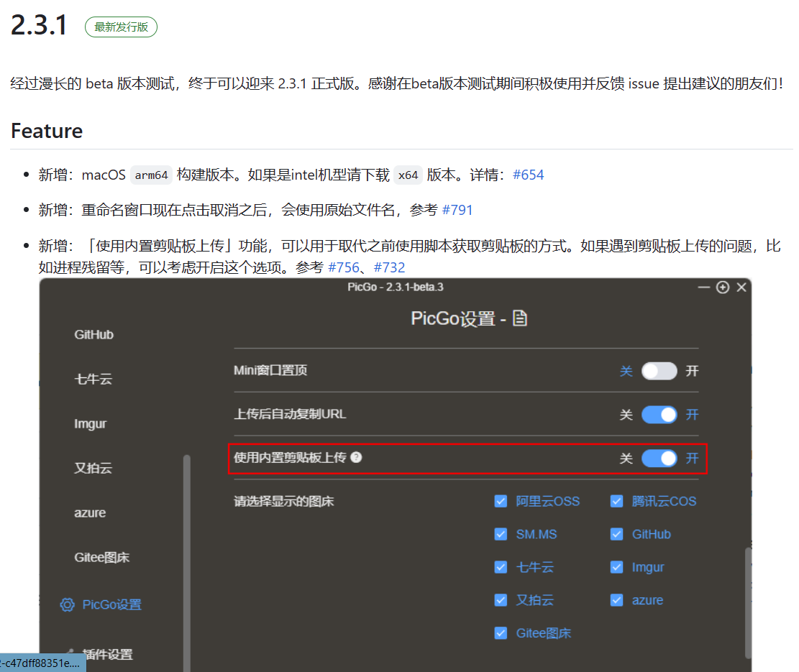
Task: Click the pin-to-top circle icon in the titlebar
Action: click(722, 287)
